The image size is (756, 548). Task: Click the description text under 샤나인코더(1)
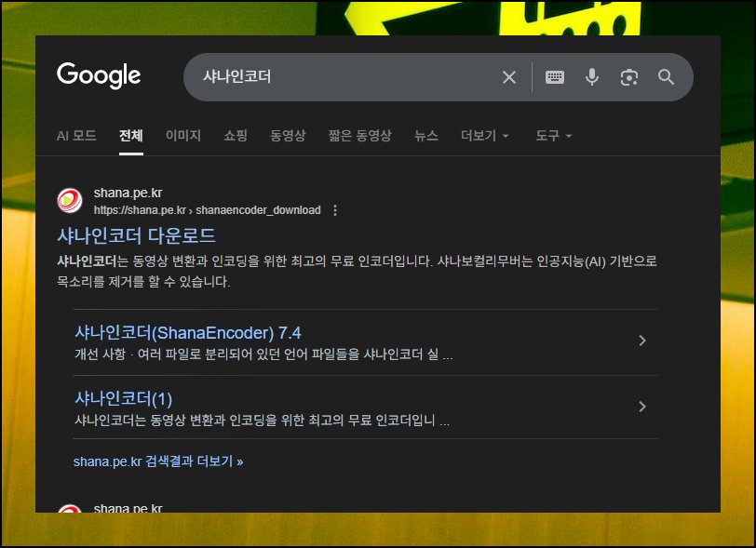click(262, 421)
